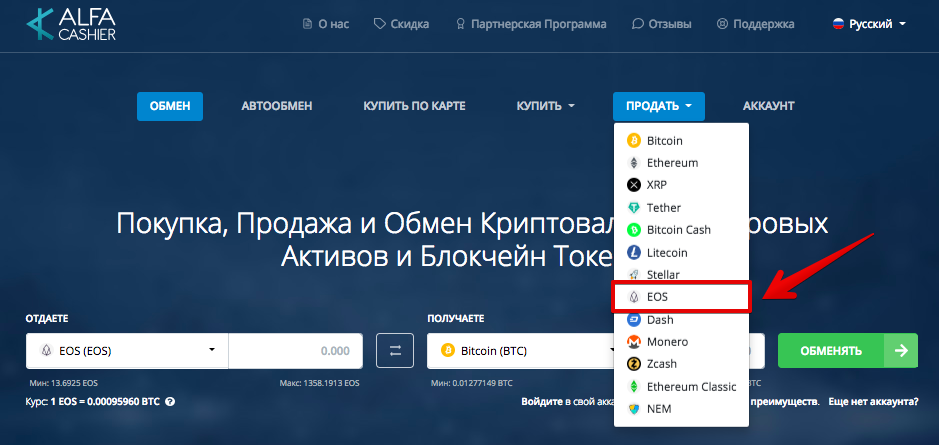This screenshot has height=445, width=939.
Task: Click the award icon by Партнерская Программа
Action: click(x=460, y=25)
